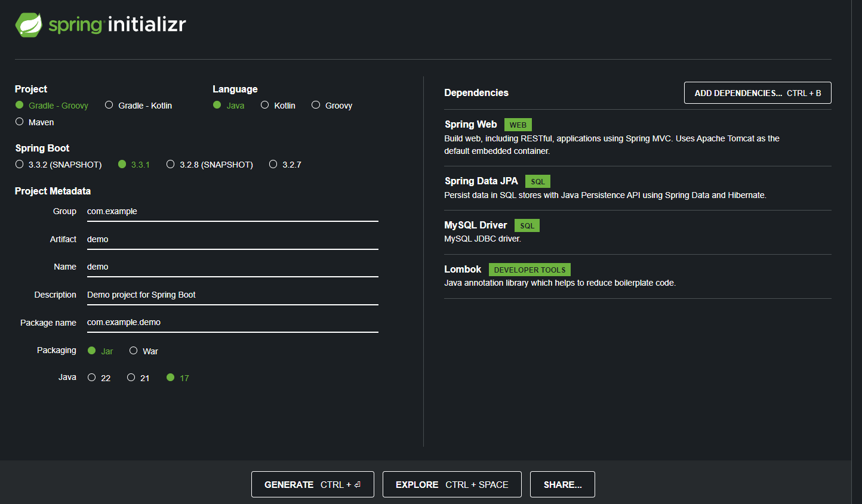Viewport: 862px width, 504px height.
Task: Click the Spring Data JPA description text
Action: coord(605,196)
